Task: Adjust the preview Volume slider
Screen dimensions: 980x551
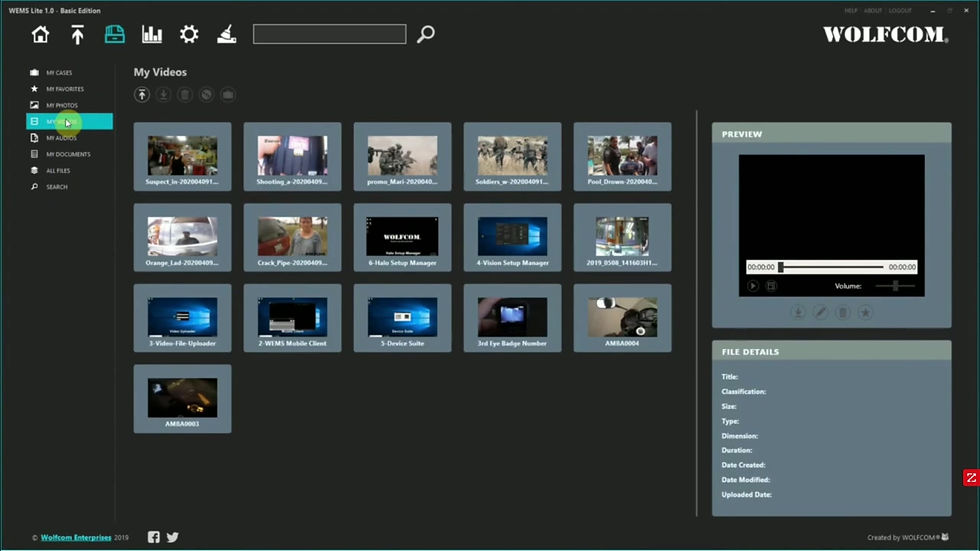Action: point(895,285)
